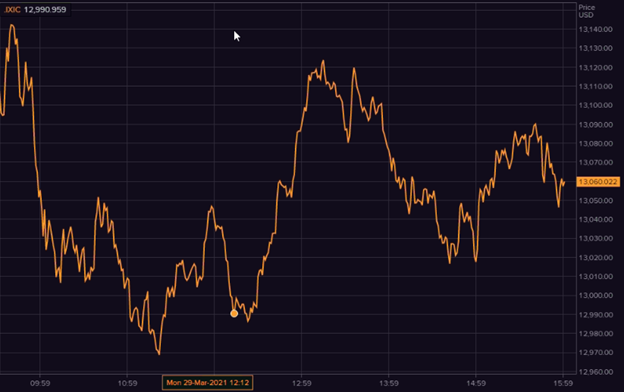Click the 13,090.00 price axis label

click(x=595, y=125)
